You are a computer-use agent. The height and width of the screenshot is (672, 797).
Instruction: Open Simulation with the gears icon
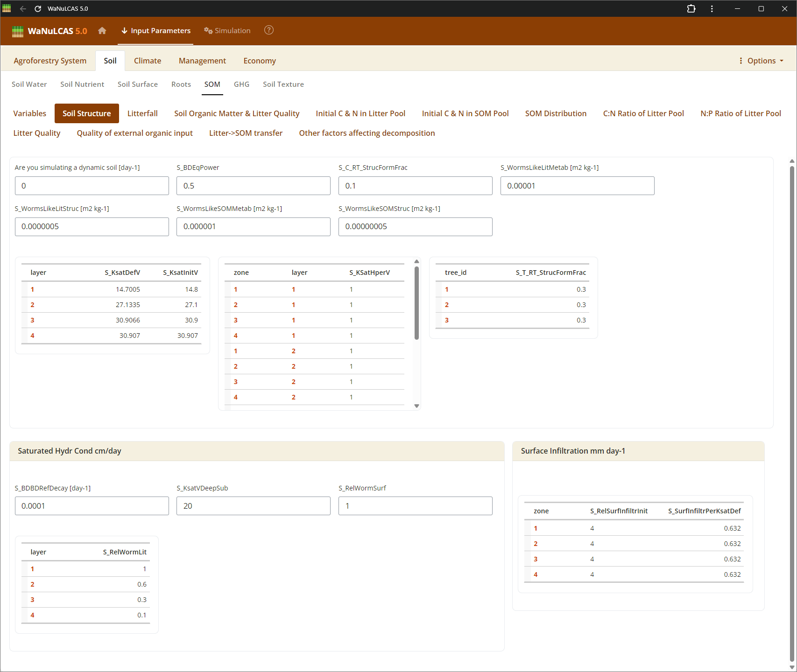[227, 31]
